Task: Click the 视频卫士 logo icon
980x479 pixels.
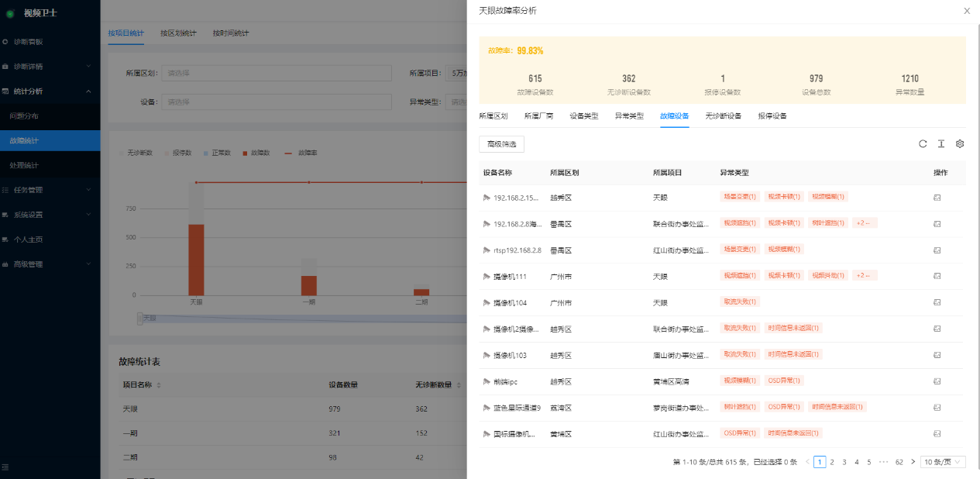Action: 9,12
